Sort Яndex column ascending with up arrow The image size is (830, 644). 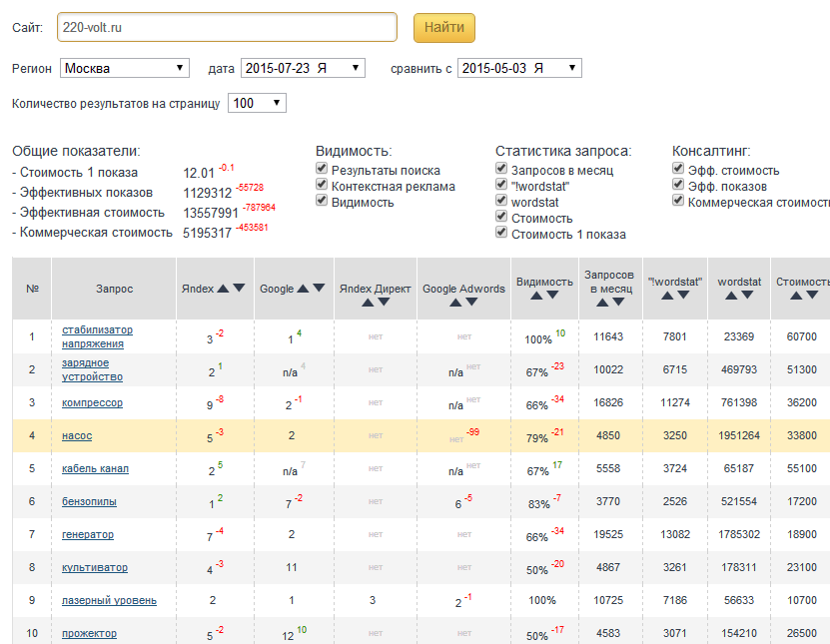tap(224, 289)
